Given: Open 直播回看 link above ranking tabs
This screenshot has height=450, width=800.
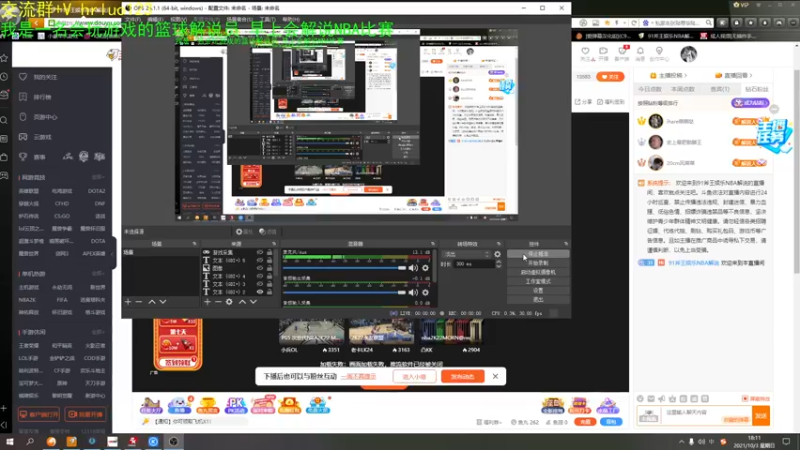Looking at the screenshot, I should click(734, 76).
